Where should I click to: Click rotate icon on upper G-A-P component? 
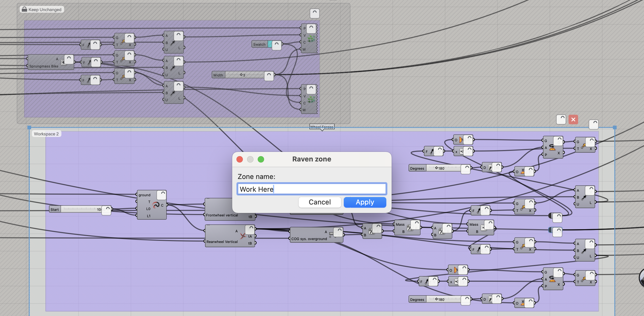[x=552, y=148]
